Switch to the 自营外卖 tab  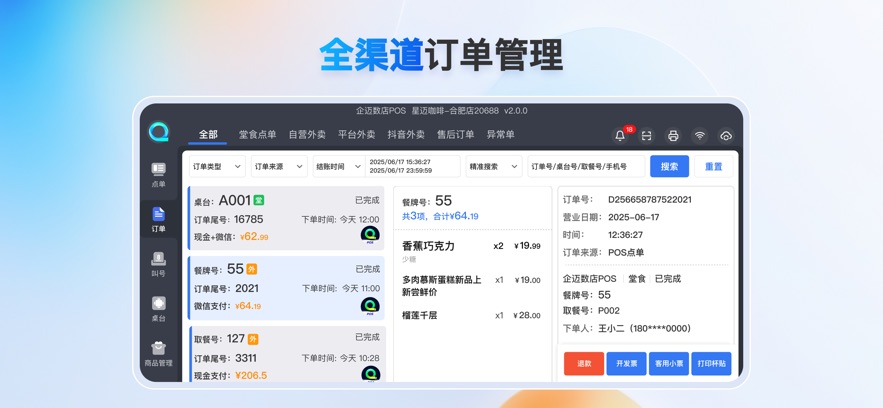point(307,134)
